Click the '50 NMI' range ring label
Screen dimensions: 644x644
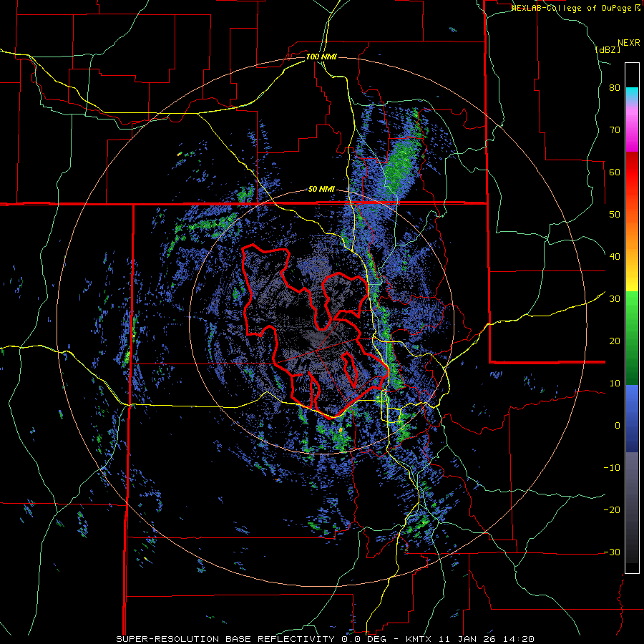coord(321,190)
